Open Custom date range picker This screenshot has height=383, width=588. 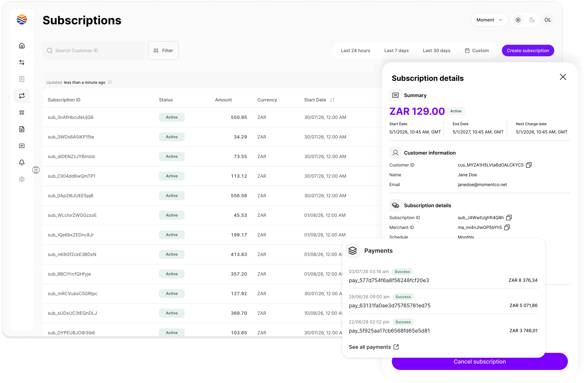[477, 50]
